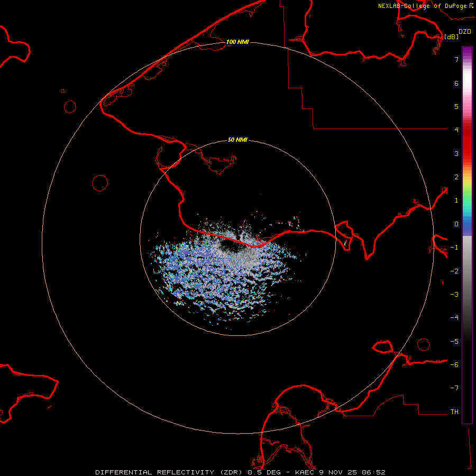Click the "100 NMI" range ring label
Viewport: 476px width, 476px height.
237,42
